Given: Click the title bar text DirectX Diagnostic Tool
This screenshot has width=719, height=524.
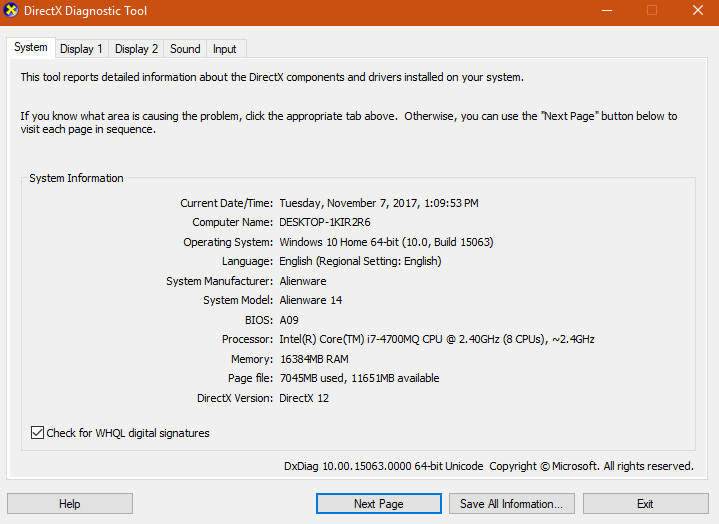Looking at the screenshot, I should [x=87, y=11].
